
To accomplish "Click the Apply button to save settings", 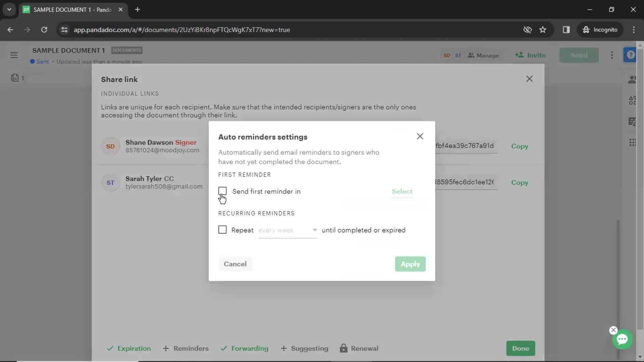I will (410, 264).
